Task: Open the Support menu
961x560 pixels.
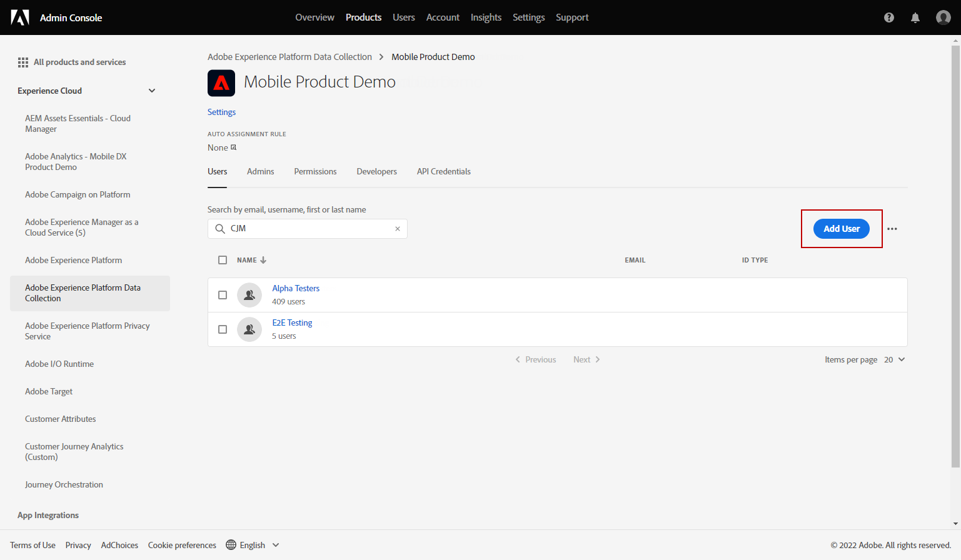Action: point(572,17)
